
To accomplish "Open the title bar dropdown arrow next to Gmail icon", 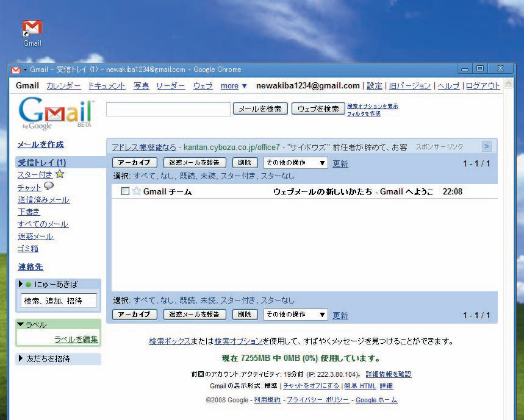I will pos(25,69).
